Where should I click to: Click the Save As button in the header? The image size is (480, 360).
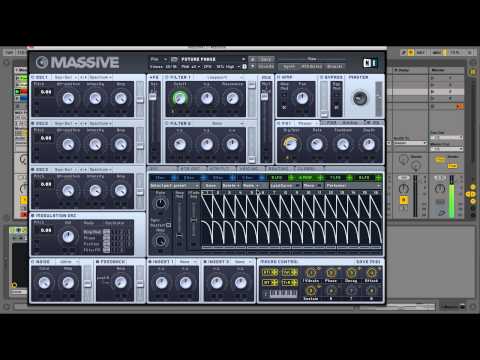pyautogui.click(x=266, y=66)
